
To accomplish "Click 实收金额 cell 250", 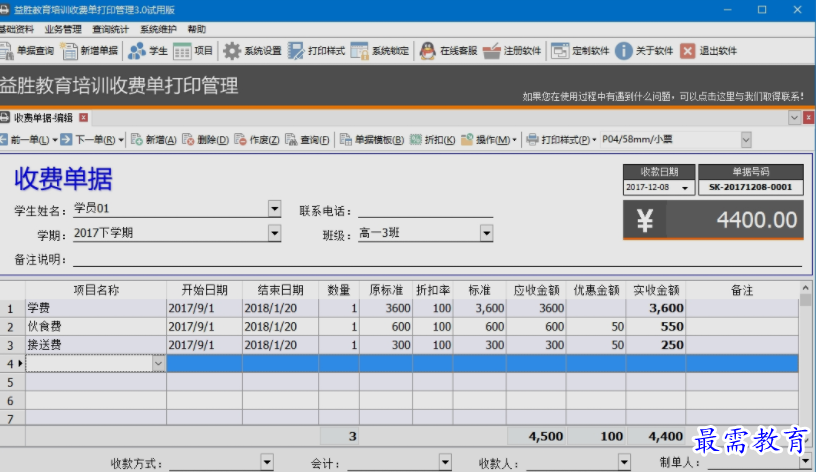I will coord(656,345).
